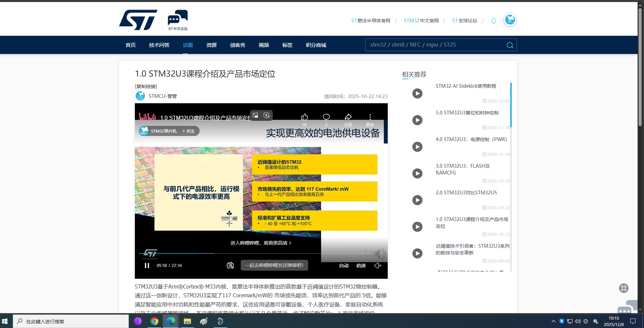Click the bilibili logo on the video
Screen dimensions: 644x328
[147, 117]
